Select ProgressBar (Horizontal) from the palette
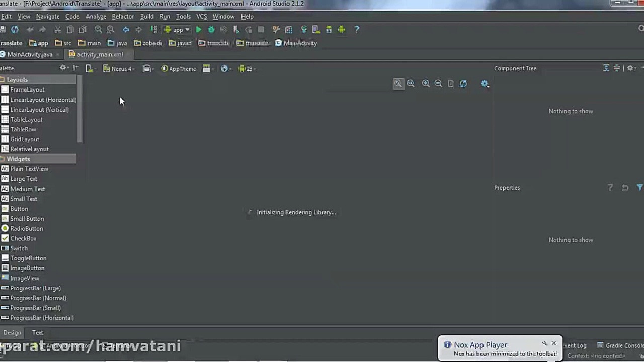Screen dimensions: 644x362 tap(42, 318)
